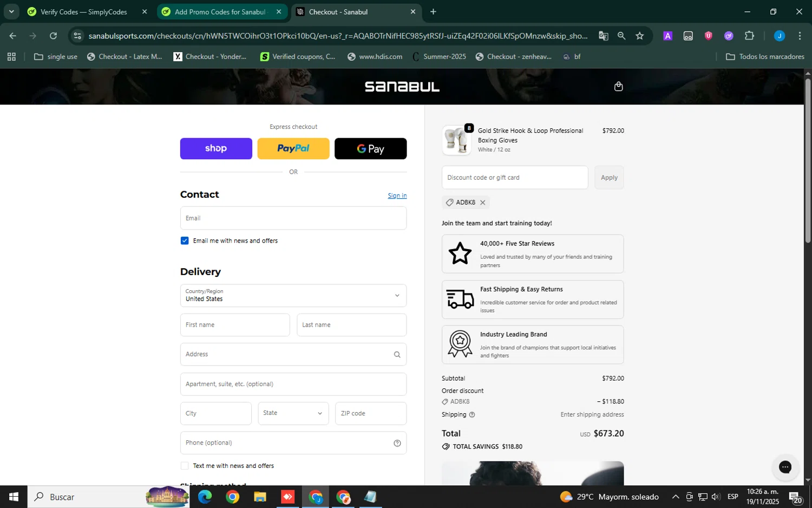812x508 pixels.
Task: Open Microsoft Edge from taskbar
Action: click(205, 497)
